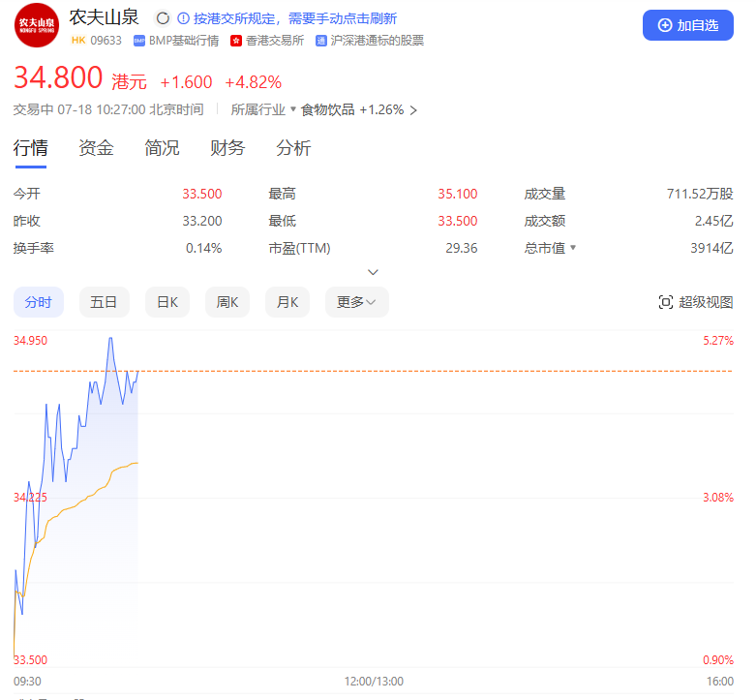Click the 按港交所规定 refresh notice link
Image resolution: width=756 pixels, height=700 pixels.
[294, 18]
